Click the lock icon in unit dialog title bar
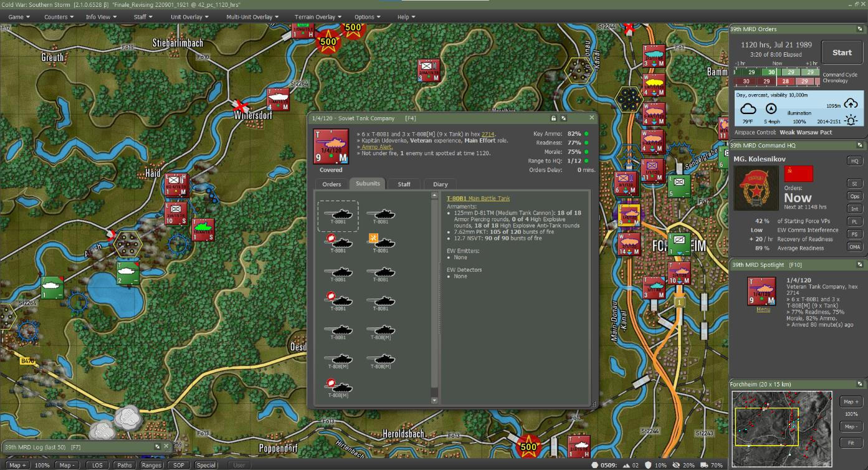This screenshot has width=868, height=470. coord(553,118)
